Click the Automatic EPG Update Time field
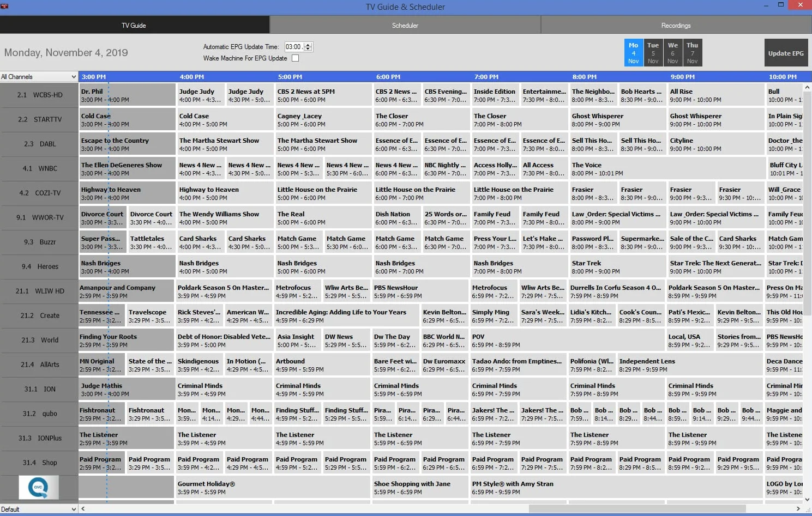 point(294,47)
